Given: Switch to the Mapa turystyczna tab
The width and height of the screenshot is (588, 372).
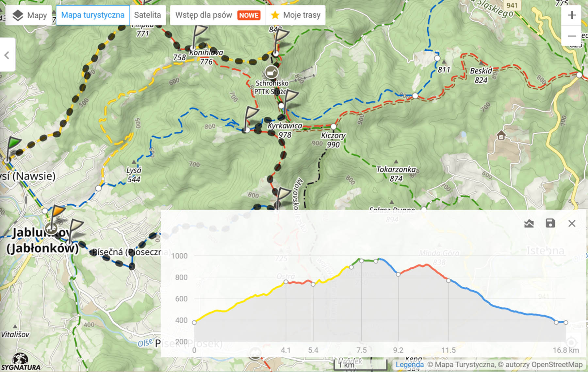Looking at the screenshot, I should pos(93,15).
